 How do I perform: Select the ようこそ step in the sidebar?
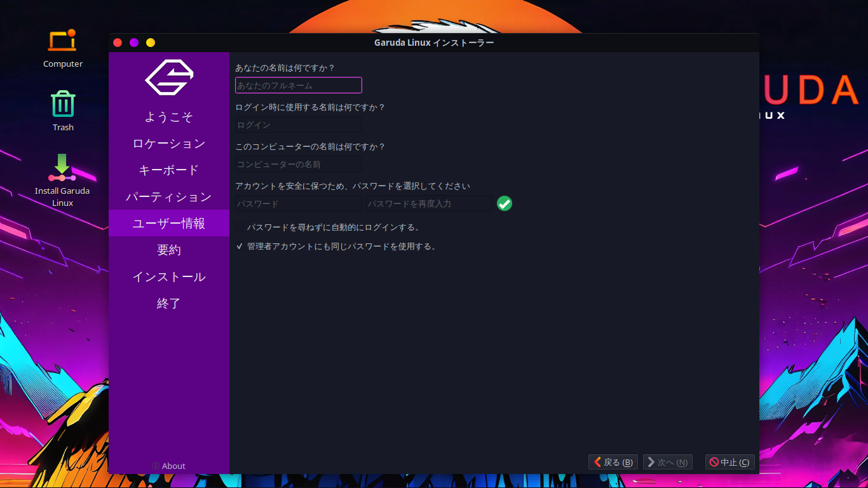point(169,117)
